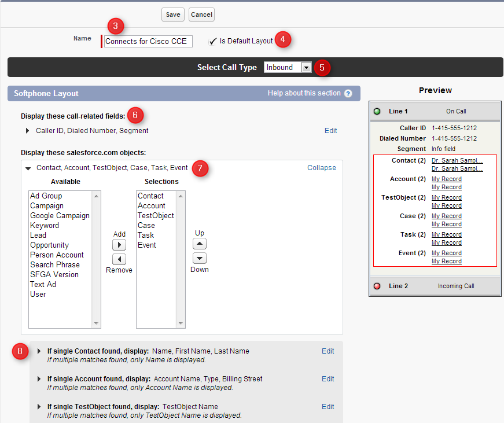Click the help question mark icon

click(348, 94)
